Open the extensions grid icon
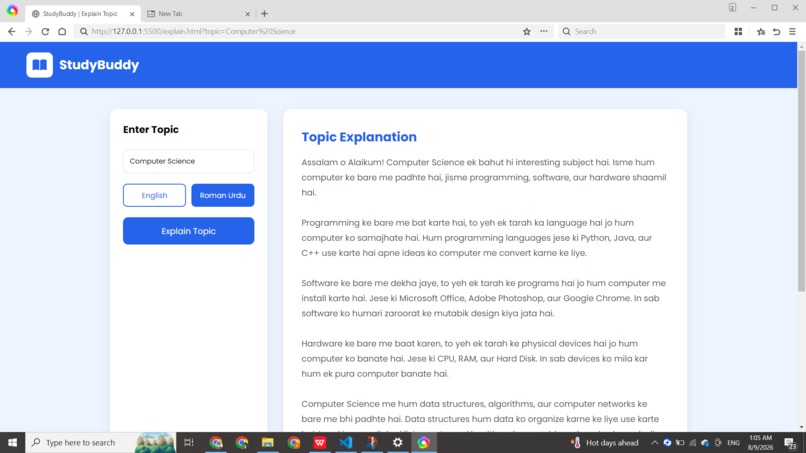The height and width of the screenshot is (453, 806). pyautogui.click(x=738, y=31)
